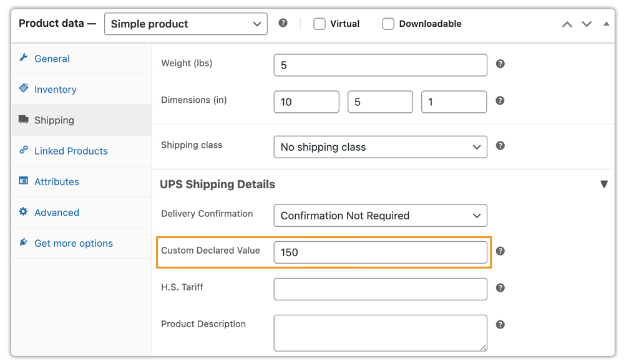
Task: Select the General tab wrench icon
Action: (x=24, y=58)
